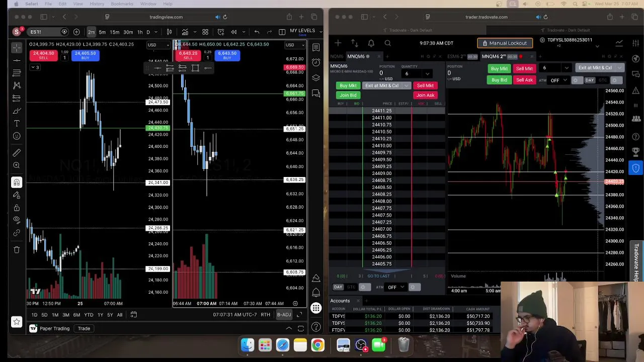The width and height of the screenshot is (644, 362).
Task: Select the crosshair cursor tool in TradingView
Action: [x=17, y=47]
